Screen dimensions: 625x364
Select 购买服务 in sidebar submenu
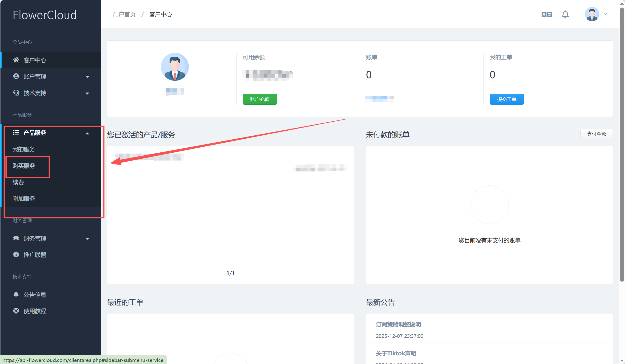point(24,166)
